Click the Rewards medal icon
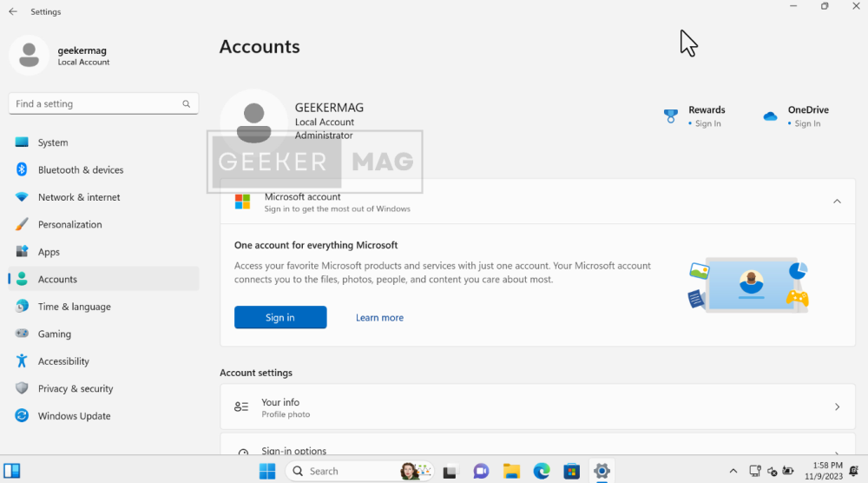Image resolution: width=868 pixels, height=483 pixels. 670,116
